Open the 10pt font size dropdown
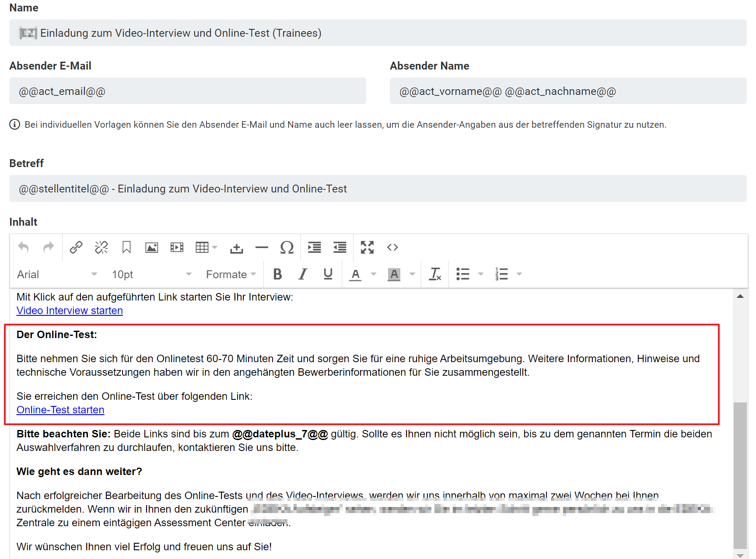The height and width of the screenshot is (559, 756). coord(151,274)
